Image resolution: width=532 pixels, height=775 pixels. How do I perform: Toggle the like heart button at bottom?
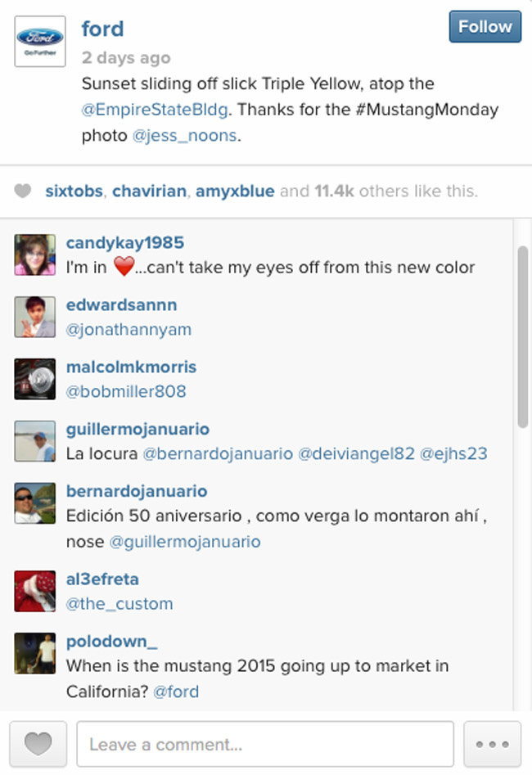click(x=38, y=743)
